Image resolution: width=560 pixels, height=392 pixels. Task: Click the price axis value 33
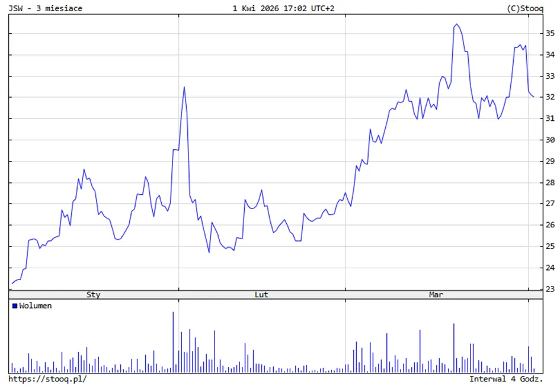click(x=550, y=76)
